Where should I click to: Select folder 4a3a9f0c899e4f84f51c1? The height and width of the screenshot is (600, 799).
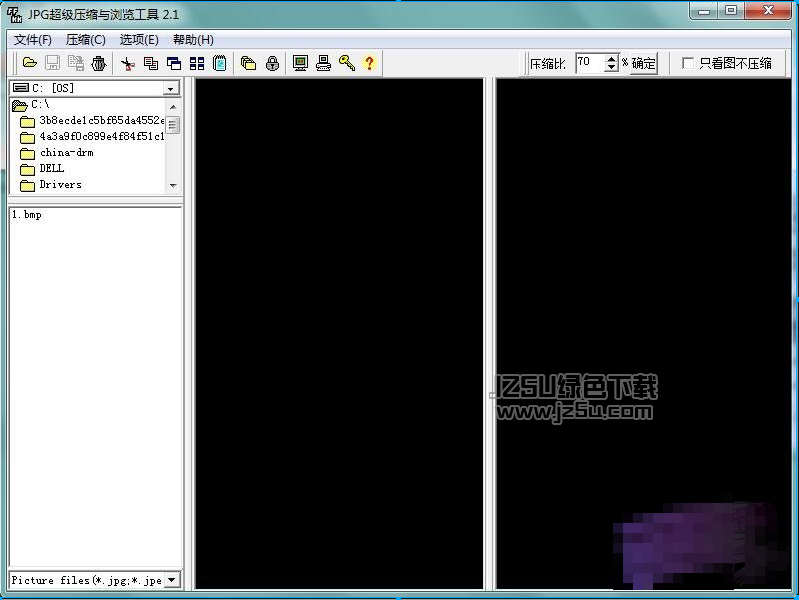click(x=92, y=137)
